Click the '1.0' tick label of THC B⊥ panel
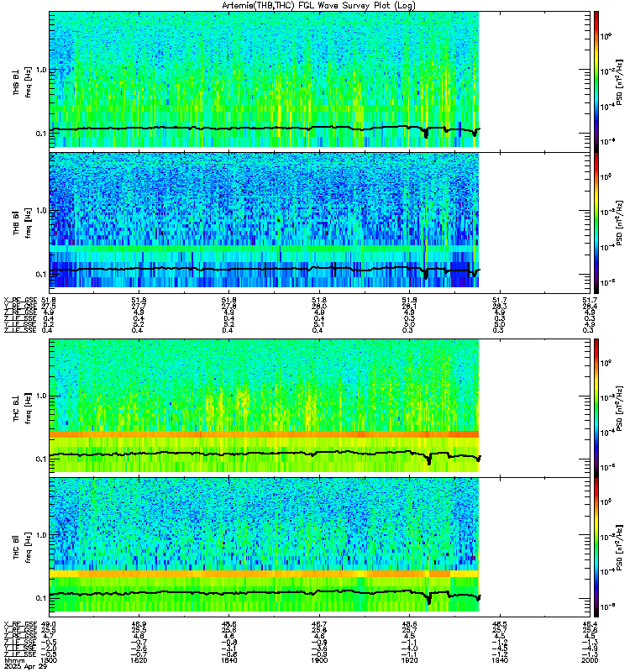Viewport: 630px width, 672px height. click(40, 396)
